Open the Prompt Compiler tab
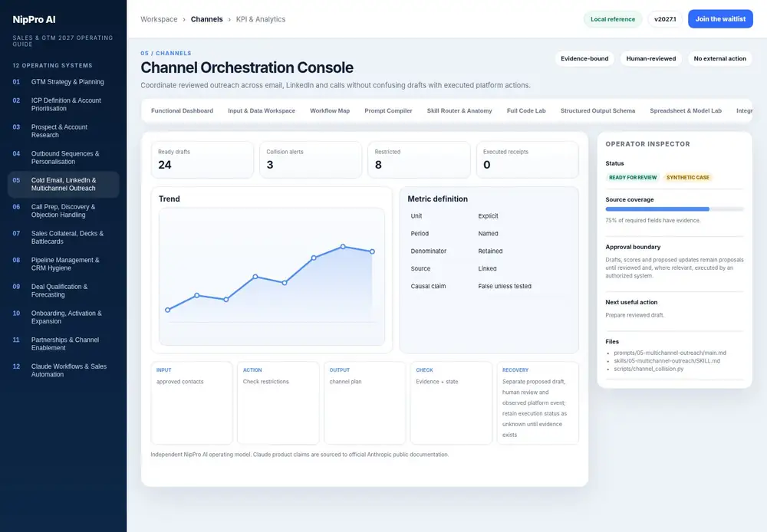Viewport: 767px width, 532px height. (x=388, y=110)
